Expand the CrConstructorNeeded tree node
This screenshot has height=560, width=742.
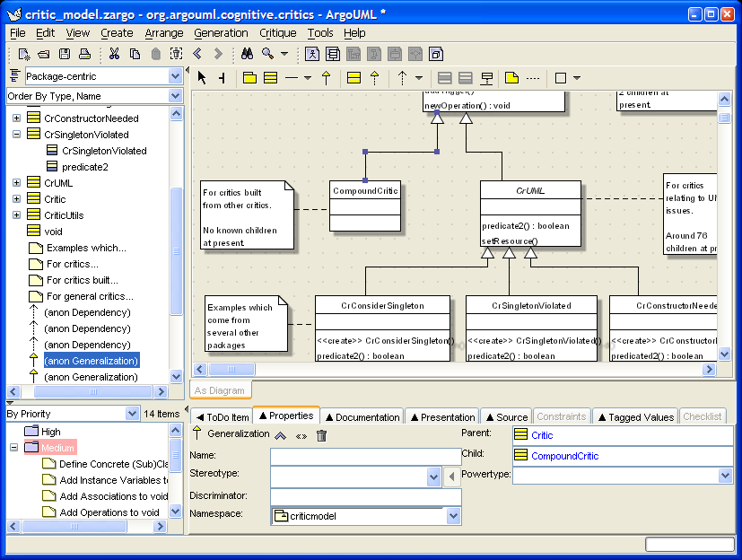click(16, 118)
